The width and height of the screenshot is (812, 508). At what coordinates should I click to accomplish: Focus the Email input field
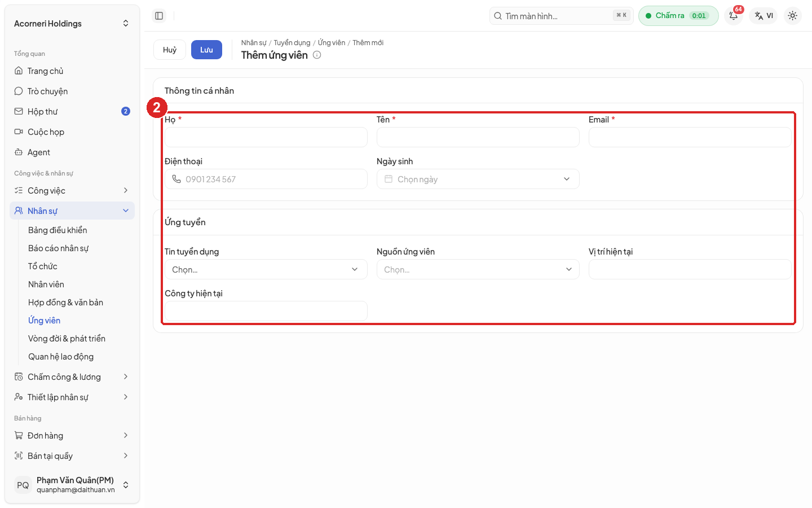coord(690,137)
